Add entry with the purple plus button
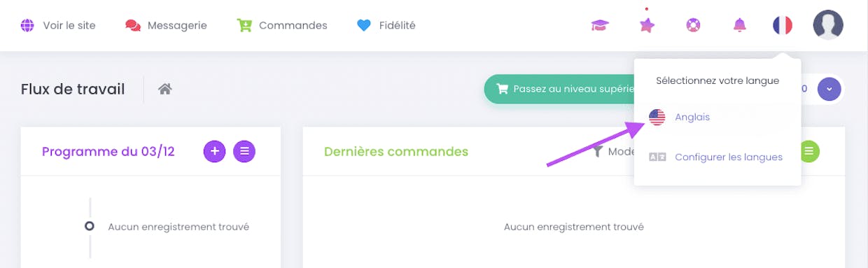This screenshot has height=268, width=868. [x=215, y=150]
